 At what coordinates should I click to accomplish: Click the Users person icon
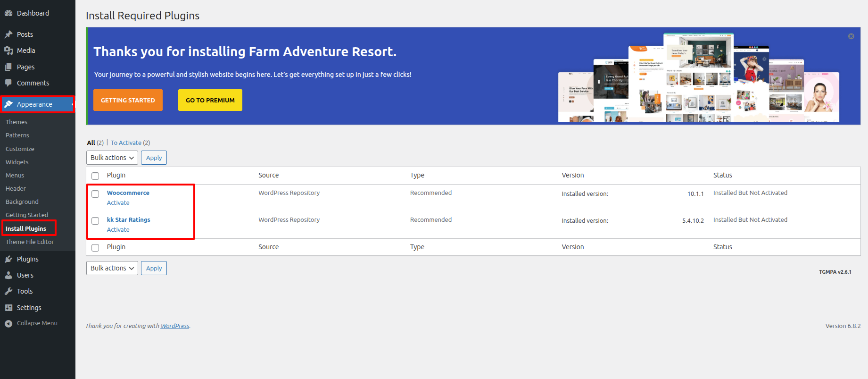coord(8,275)
